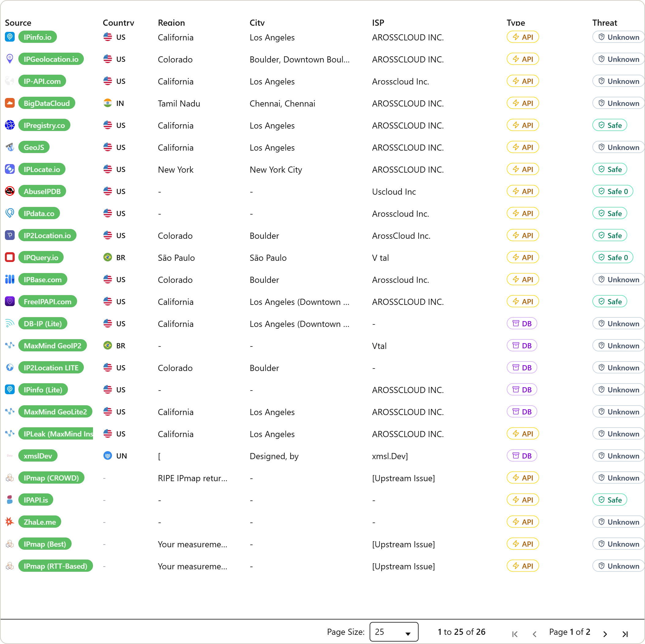The height and width of the screenshot is (644, 645).
Task: Click the BigDataCloud orange cloud icon
Action: [x=10, y=103]
